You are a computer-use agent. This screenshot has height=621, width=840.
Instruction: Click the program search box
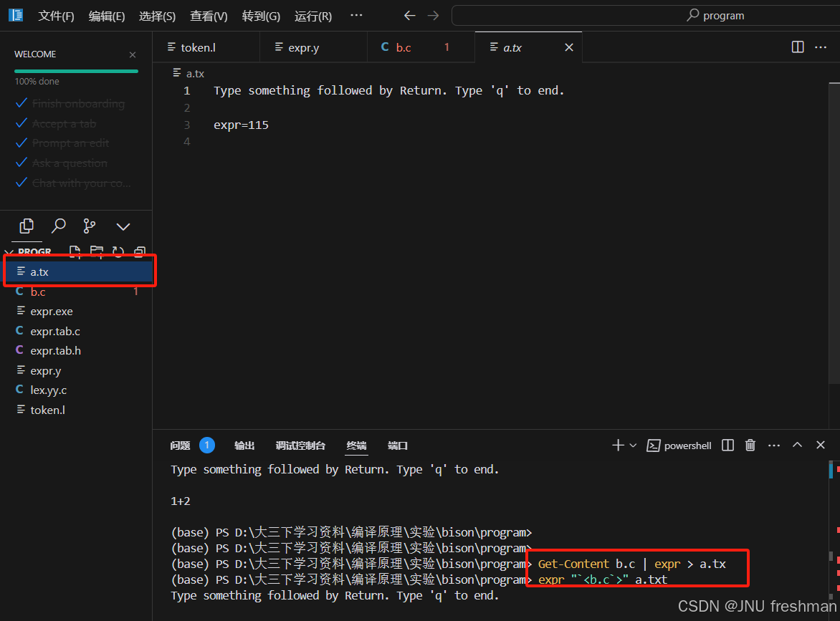tap(646, 16)
